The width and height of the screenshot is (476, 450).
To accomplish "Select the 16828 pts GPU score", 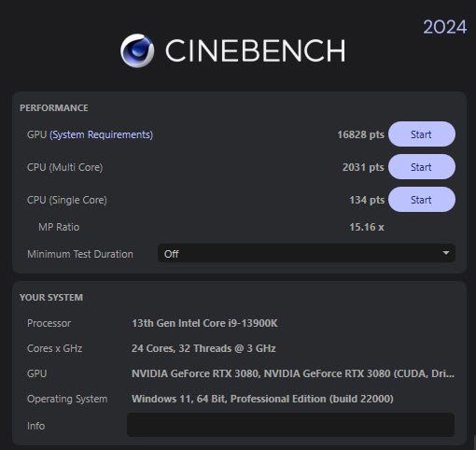I will [x=360, y=134].
